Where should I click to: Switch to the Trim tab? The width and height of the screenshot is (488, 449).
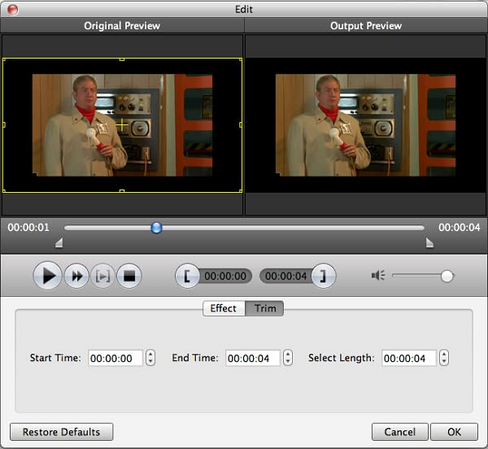click(x=265, y=308)
